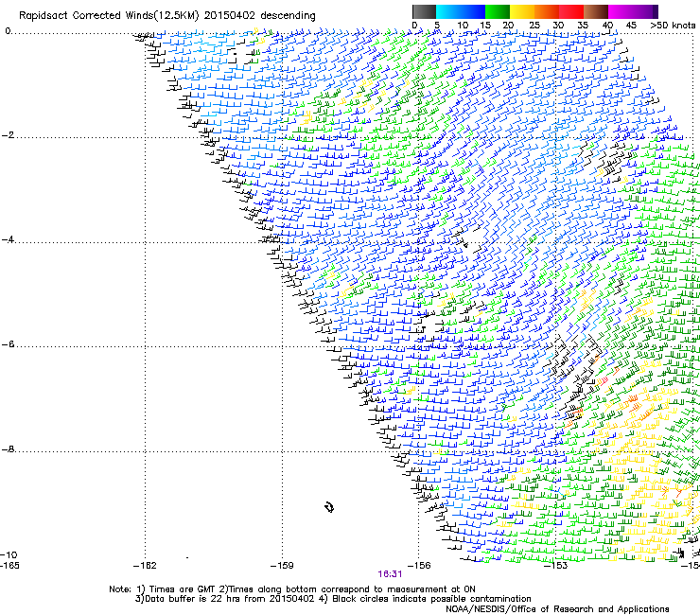Click the chart title 'Rapidscat Corrected Winds(12.5KM)'
This screenshot has height=615, width=700.
pyautogui.click(x=109, y=16)
